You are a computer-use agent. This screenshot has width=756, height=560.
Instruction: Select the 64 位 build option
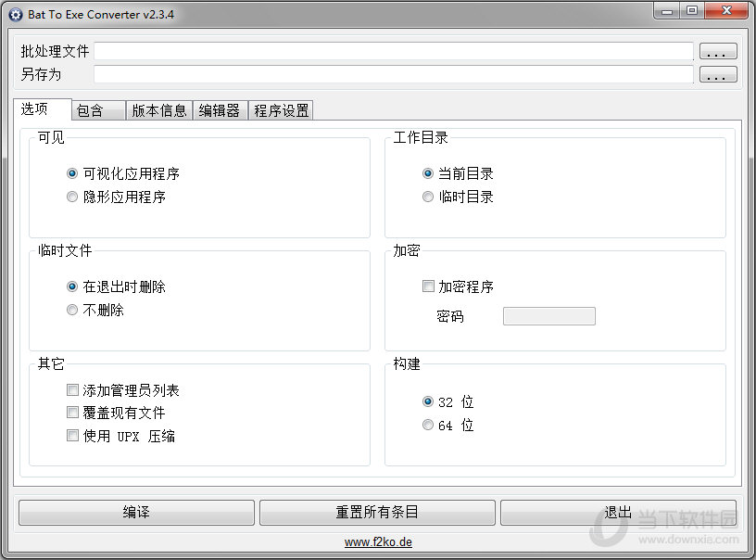[447, 425]
